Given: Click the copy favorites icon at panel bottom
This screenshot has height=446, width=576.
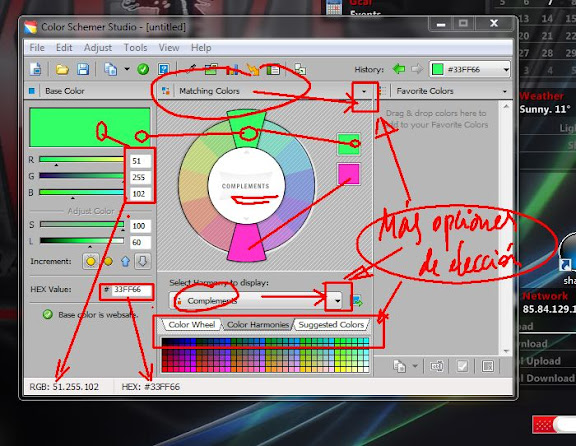Looking at the screenshot, I should [x=399, y=366].
